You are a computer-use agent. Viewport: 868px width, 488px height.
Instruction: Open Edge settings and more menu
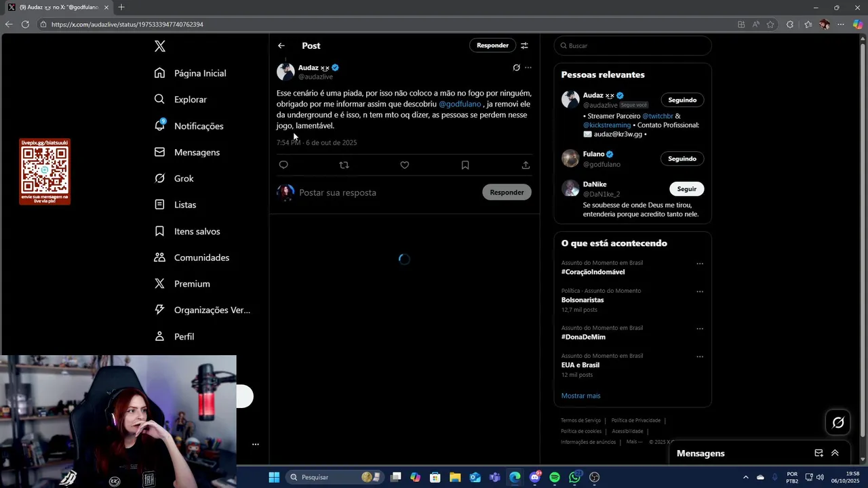pos(841,24)
